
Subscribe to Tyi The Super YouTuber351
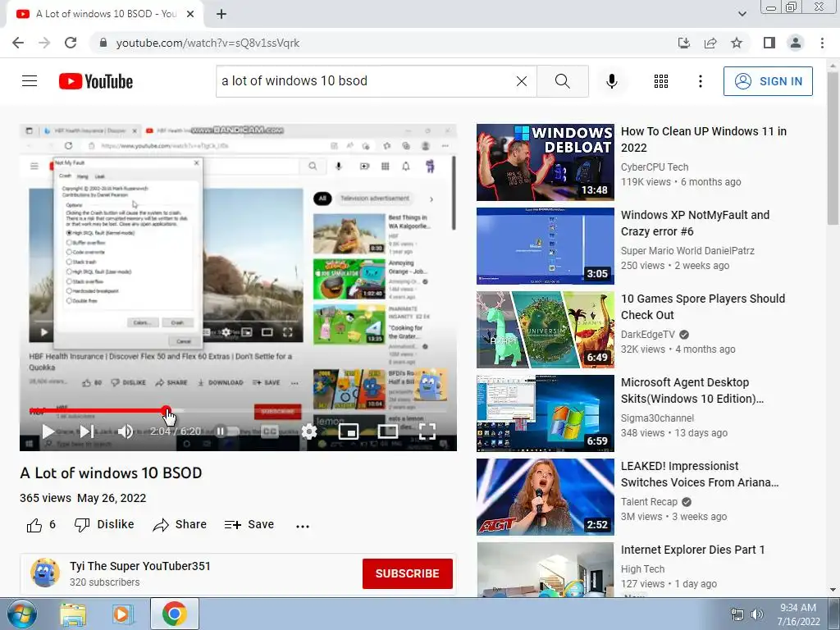pos(407,573)
